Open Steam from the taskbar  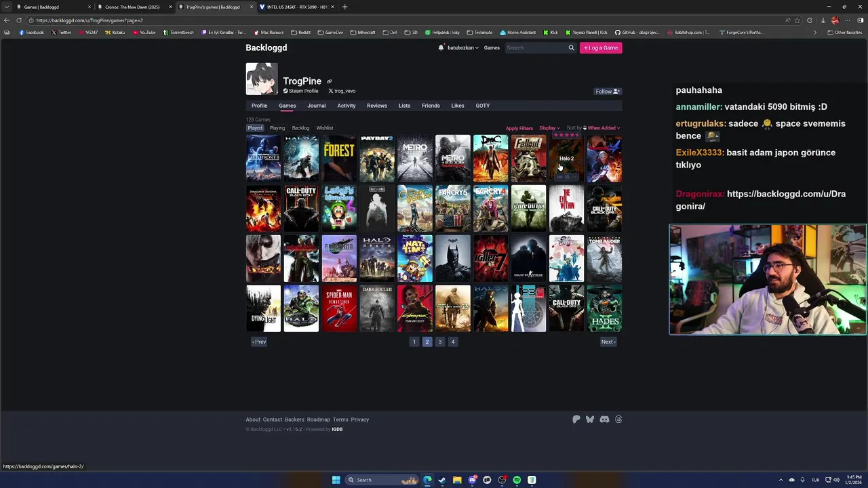click(442, 480)
